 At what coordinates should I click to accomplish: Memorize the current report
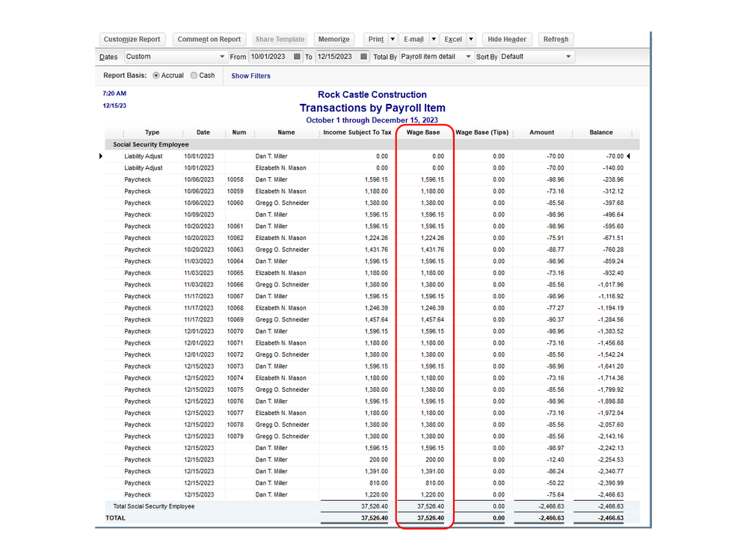coord(334,39)
